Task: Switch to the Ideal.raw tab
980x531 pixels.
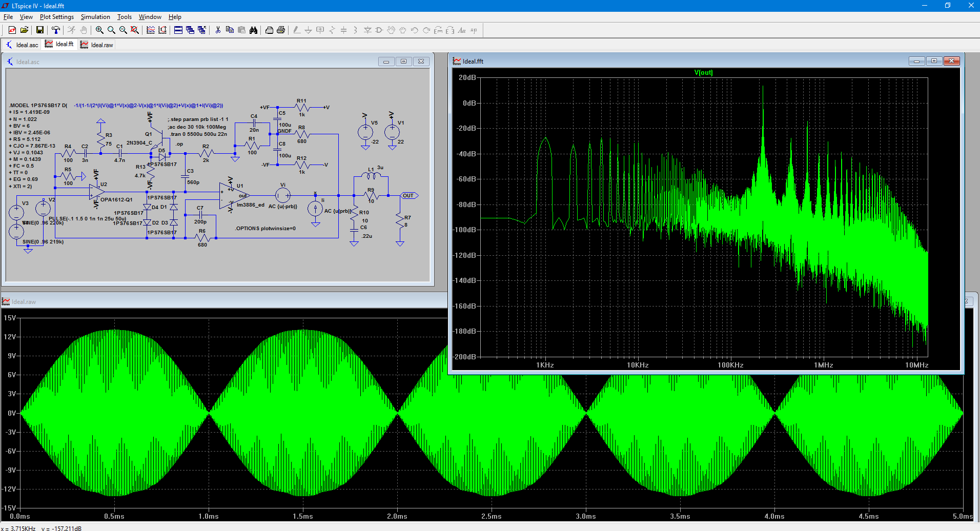Action: [x=96, y=45]
